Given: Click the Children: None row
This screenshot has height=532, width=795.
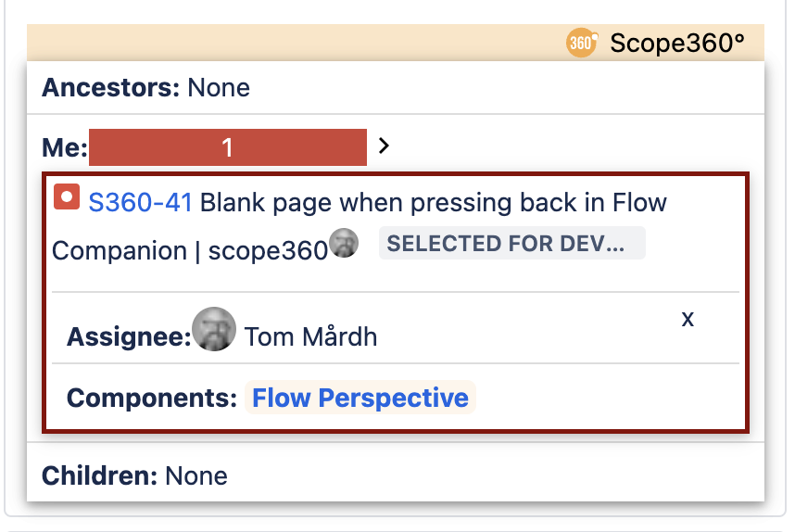Looking at the screenshot, I should (x=396, y=475).
